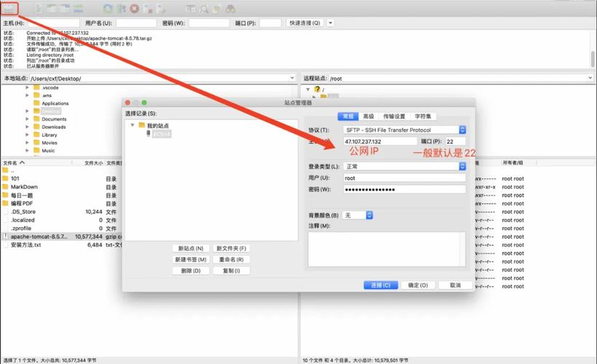Toggle transfer queue display icon
The width and height of the screenshot is (597, 364).
coord(78,9)
